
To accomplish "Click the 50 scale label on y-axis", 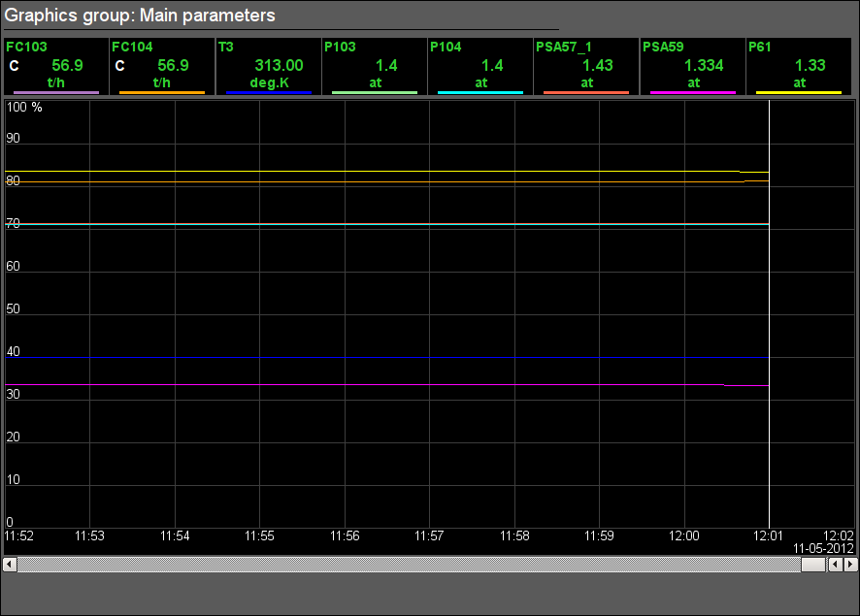I will [x=14, y=308].
